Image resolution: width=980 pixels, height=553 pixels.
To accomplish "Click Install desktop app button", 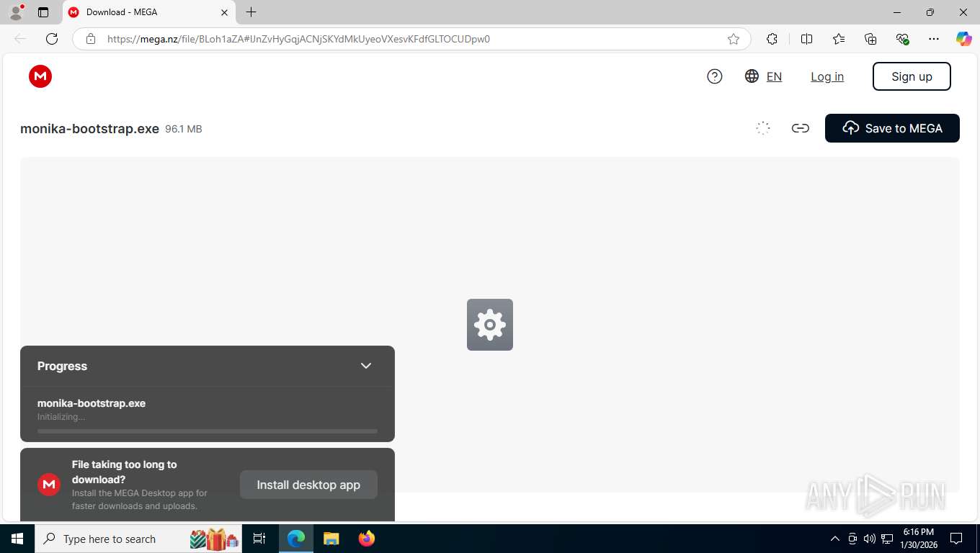I will tap(308, 485).
